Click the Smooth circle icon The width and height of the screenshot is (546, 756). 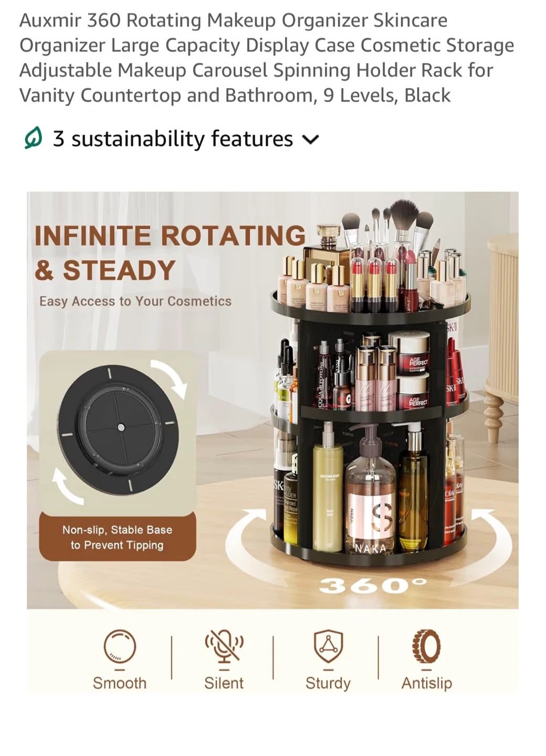click(x=120, y=646)
